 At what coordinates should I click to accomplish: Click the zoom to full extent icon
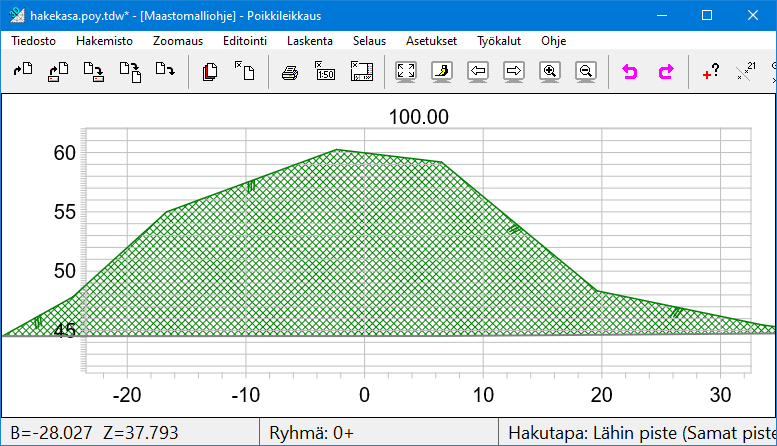pyautogui.click(x=406, y=72)
